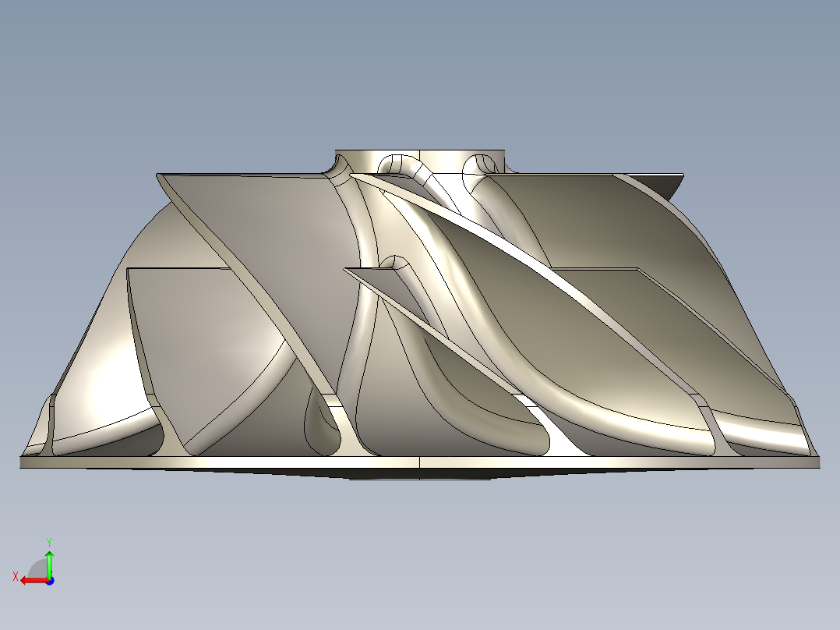Select the impeller 3D model

[419, 315]
